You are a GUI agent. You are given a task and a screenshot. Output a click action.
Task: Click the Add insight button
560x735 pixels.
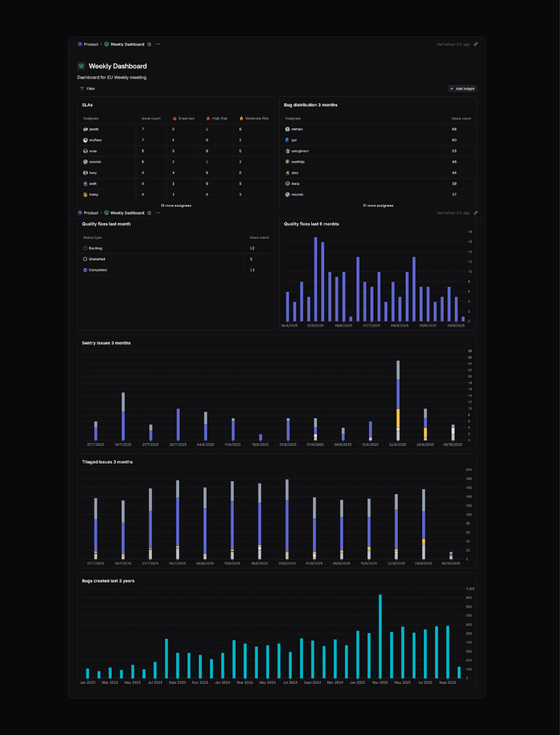coord(461,88)
